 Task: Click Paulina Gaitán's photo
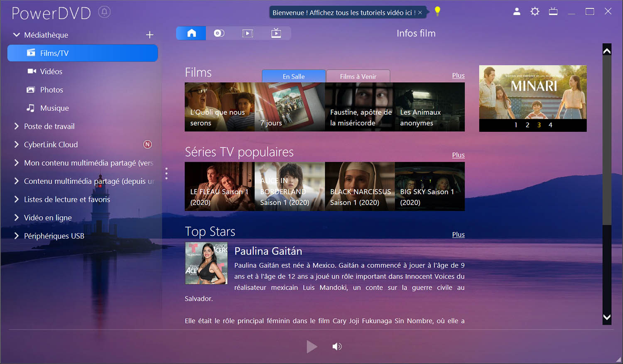pyautogui.click(x=206, y=263)
